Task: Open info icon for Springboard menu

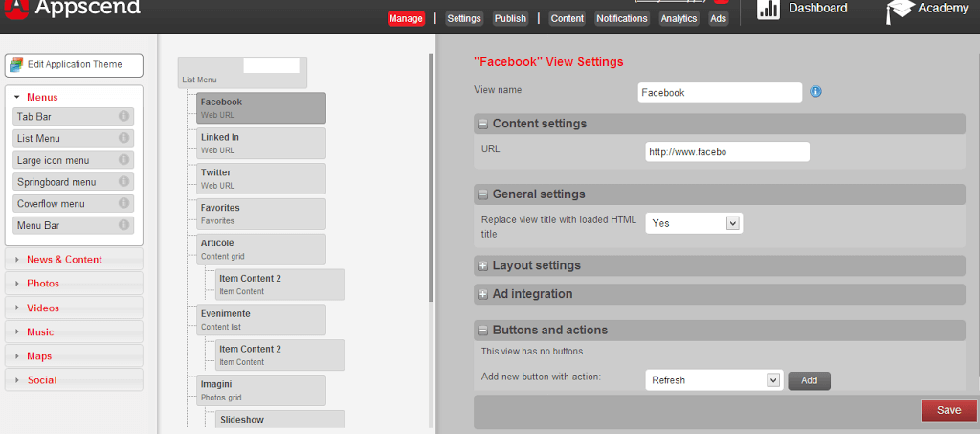Action: [123, 181]
